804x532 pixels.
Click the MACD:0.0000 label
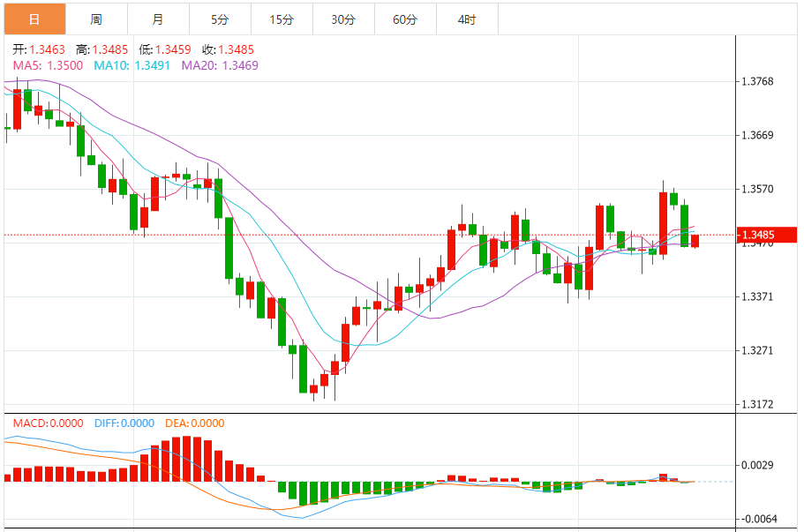49,423
